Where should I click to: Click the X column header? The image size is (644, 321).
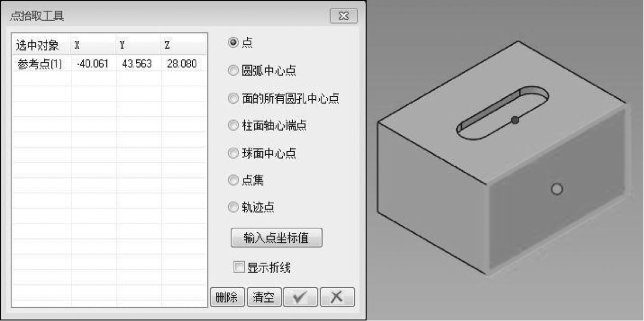click(94, 45)
